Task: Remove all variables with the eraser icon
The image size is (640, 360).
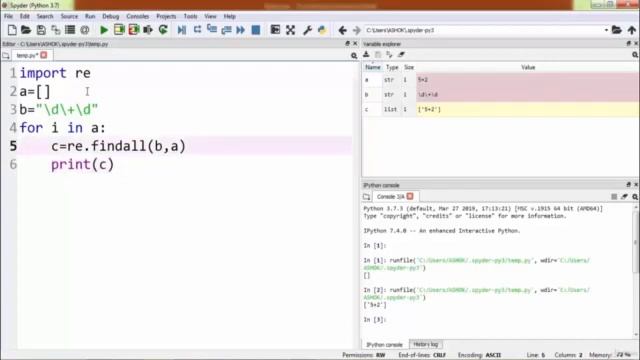Action: (401, 55)
